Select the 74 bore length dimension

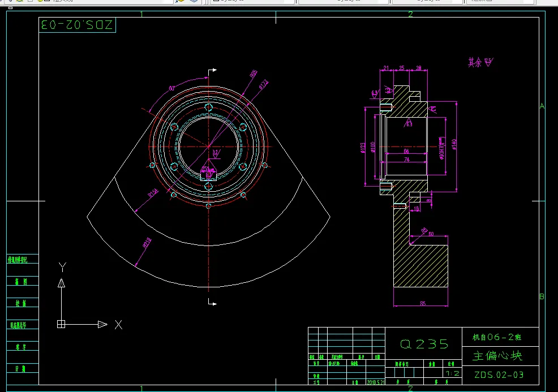tap(407, 160)
